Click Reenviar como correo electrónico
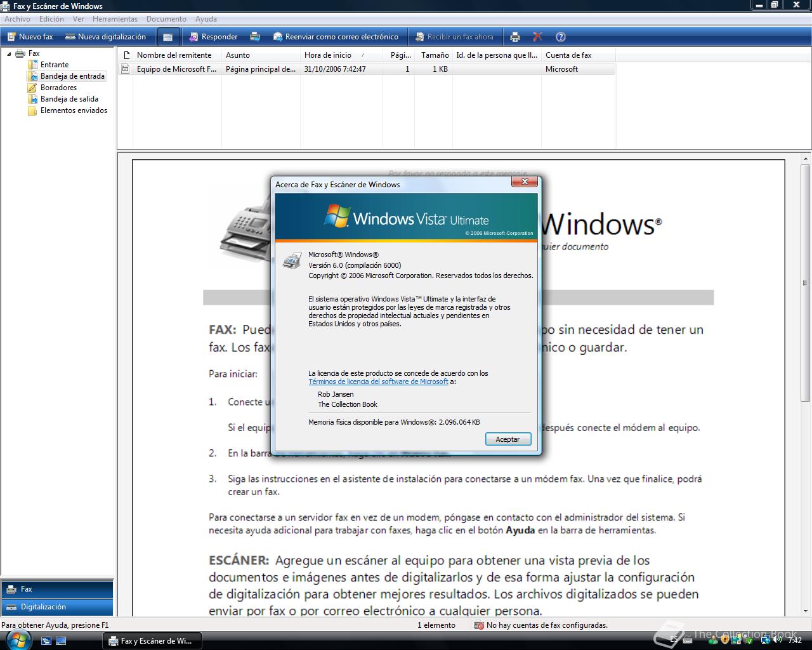The height and width of the screenshot is (650, 812). coord(336,37)
